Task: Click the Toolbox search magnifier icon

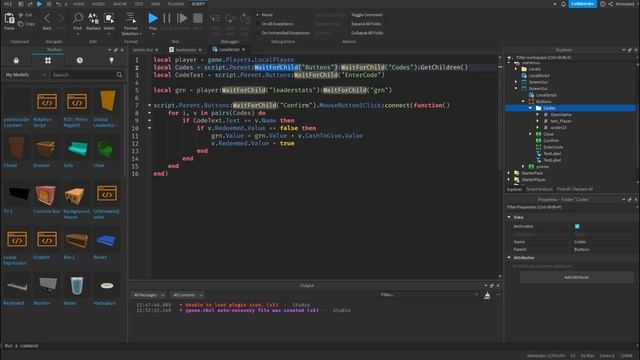Action: [x=119, y=75]
